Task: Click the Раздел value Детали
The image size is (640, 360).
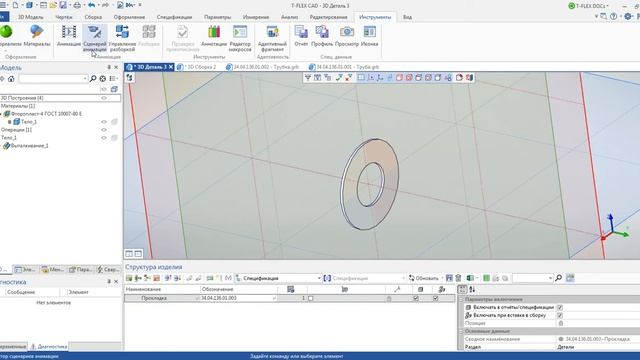Action: pos(565,347)
